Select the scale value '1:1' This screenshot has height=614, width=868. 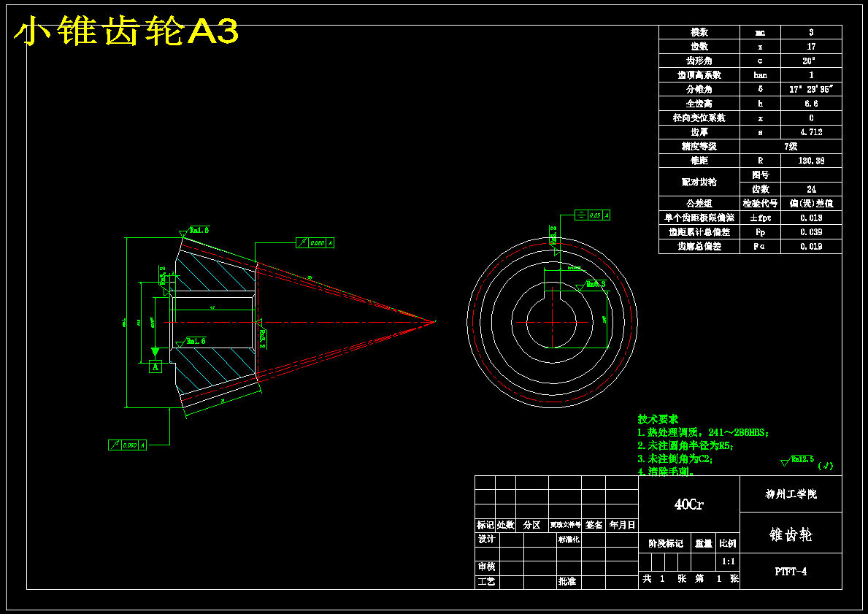tap(729, 562)
